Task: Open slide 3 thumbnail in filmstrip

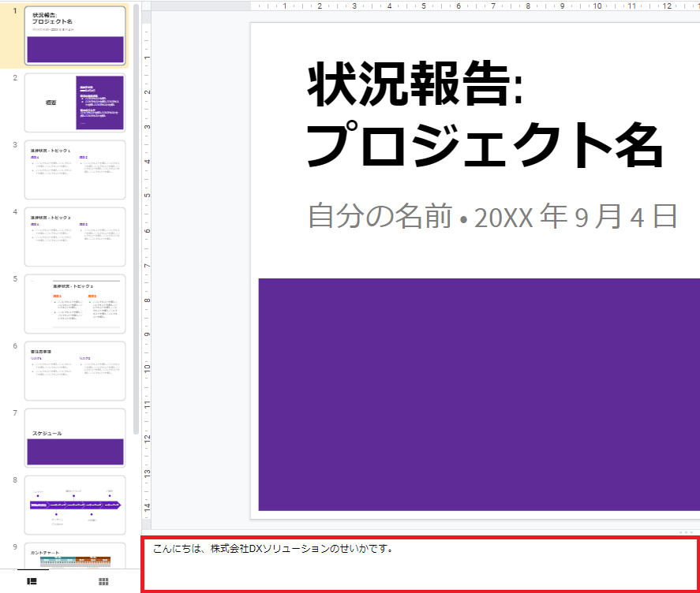Action: [75, 170]
